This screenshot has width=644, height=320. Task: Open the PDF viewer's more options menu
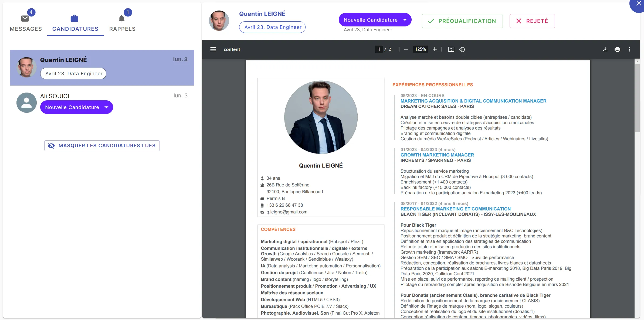pos(629,49)
